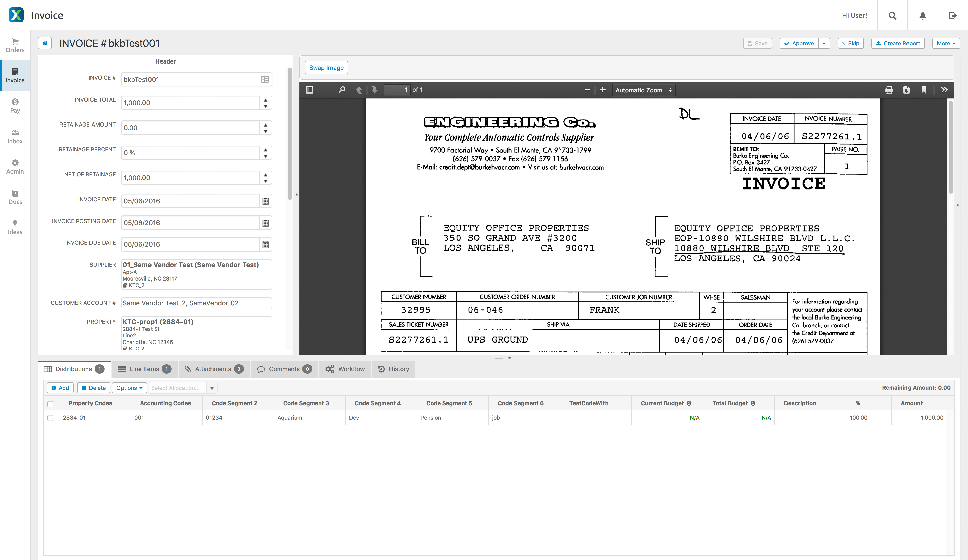
Task: Click the Create Report button
Action: tap(897, 43)
